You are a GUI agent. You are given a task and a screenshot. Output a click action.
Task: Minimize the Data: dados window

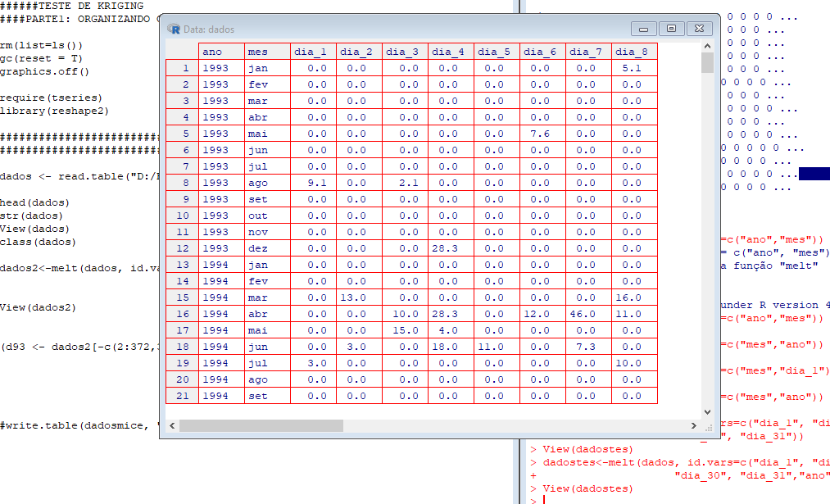(644, 29)
